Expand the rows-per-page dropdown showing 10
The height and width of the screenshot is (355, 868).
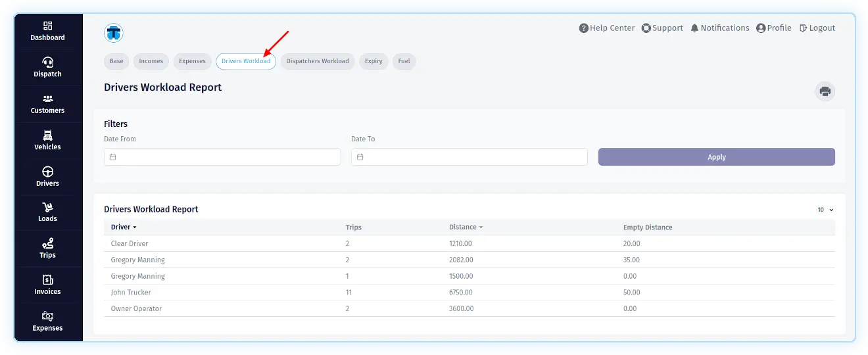coord(825,210)
